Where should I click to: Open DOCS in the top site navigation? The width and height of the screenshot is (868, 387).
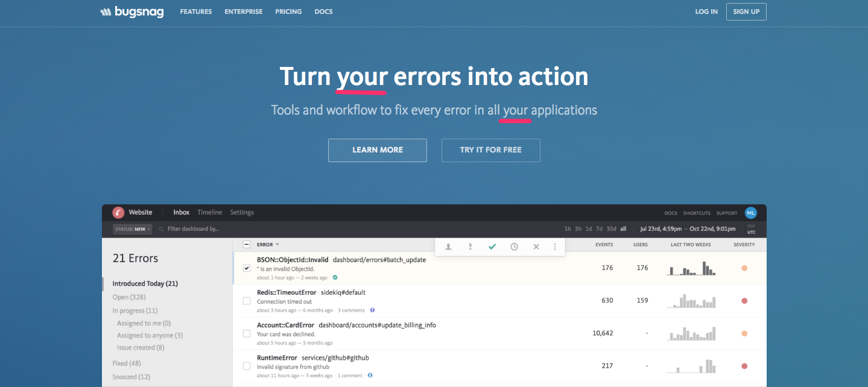tap(323, 11)
